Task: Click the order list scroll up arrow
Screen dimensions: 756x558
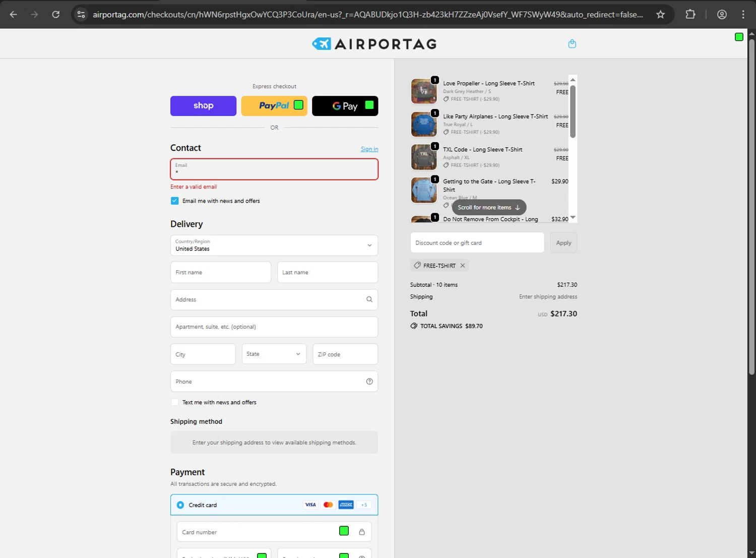Action: [x=573, y=80]
